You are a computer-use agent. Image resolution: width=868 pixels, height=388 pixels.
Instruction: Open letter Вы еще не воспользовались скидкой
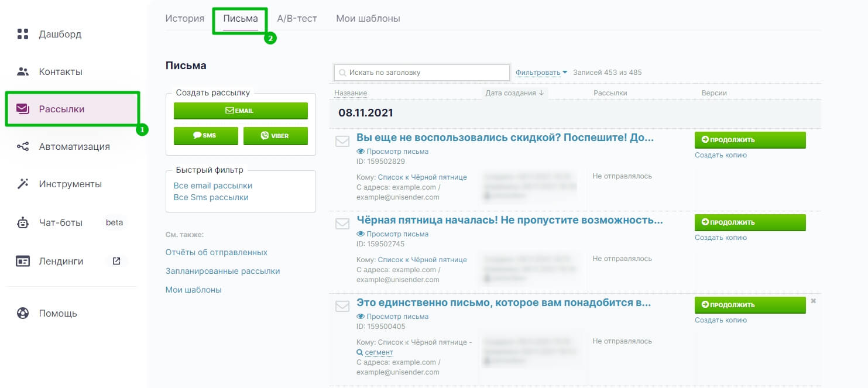coord(505,138)
